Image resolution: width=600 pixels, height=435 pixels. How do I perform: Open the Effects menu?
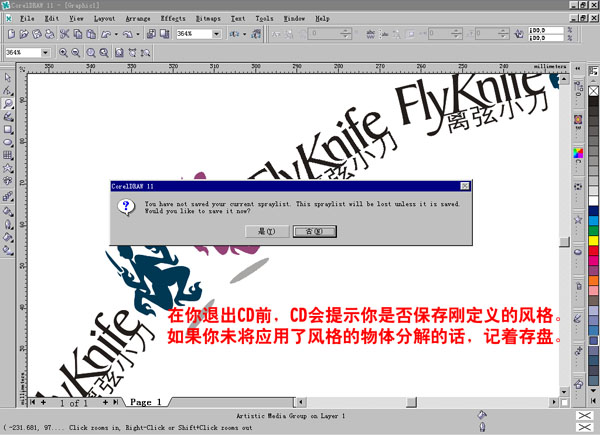tap(173, 18)
